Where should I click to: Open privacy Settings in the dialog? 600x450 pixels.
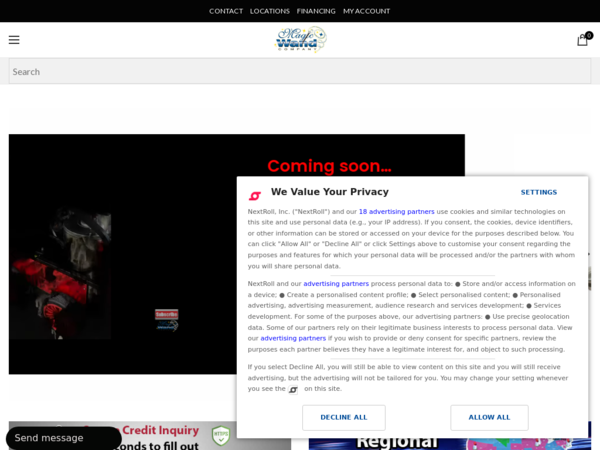point(538,192)
